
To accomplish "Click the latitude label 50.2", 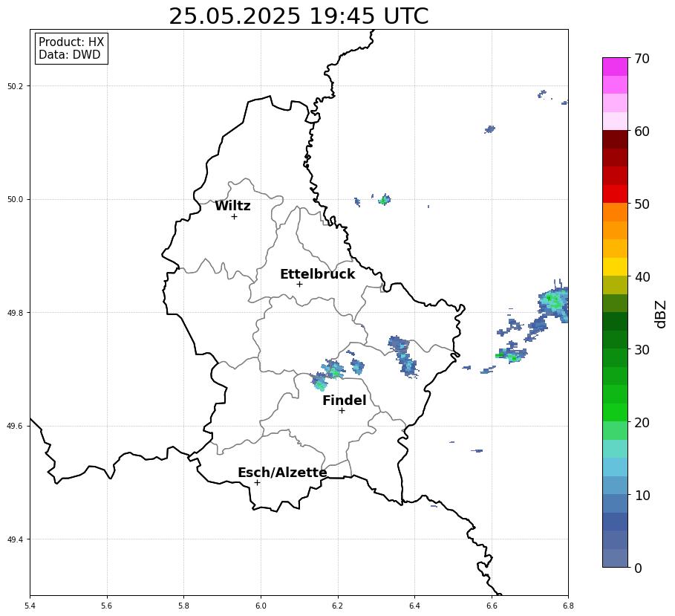I will pos(14,86).
